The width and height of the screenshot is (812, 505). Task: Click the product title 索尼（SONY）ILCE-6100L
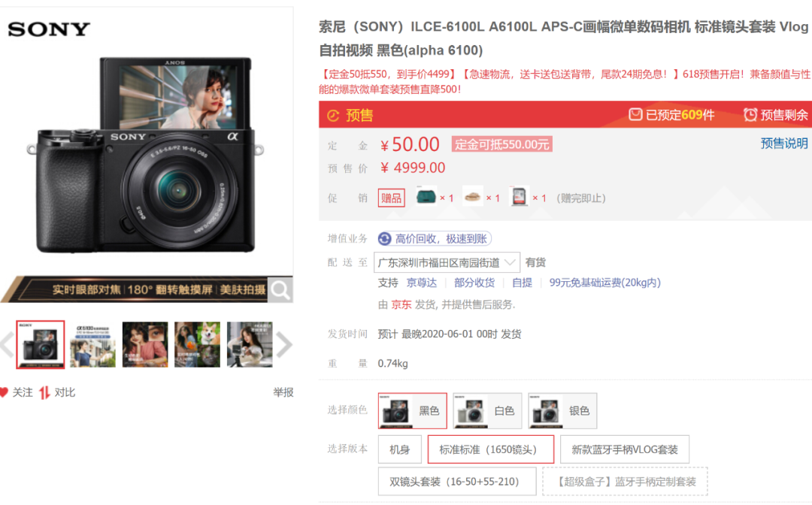(563, 38)
